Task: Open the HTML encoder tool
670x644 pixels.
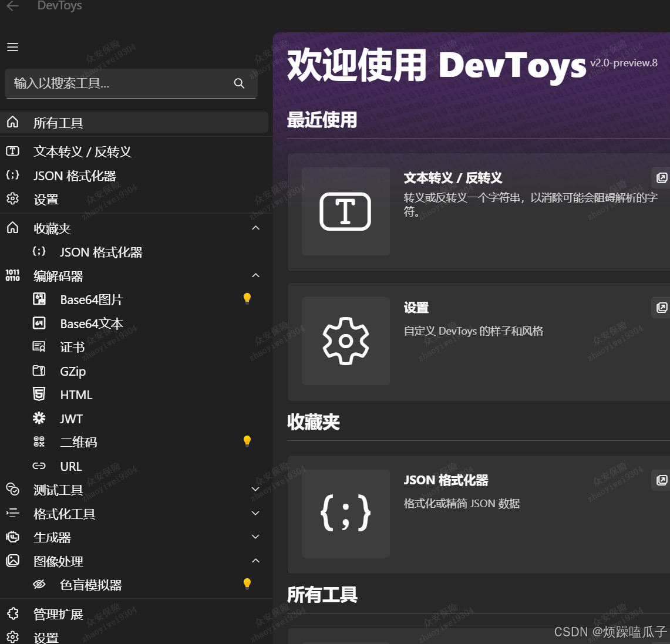Action: 134,395
